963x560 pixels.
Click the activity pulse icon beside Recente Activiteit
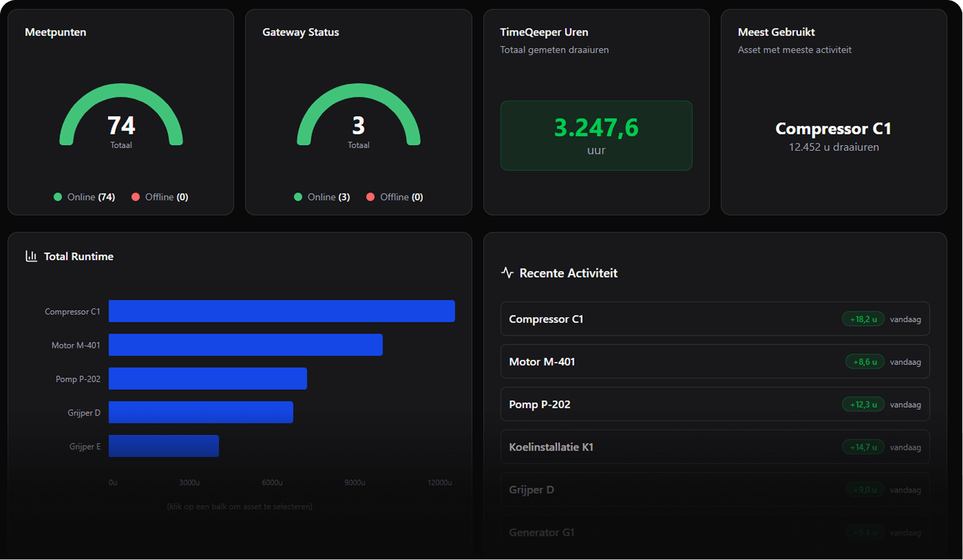(507, 273)
